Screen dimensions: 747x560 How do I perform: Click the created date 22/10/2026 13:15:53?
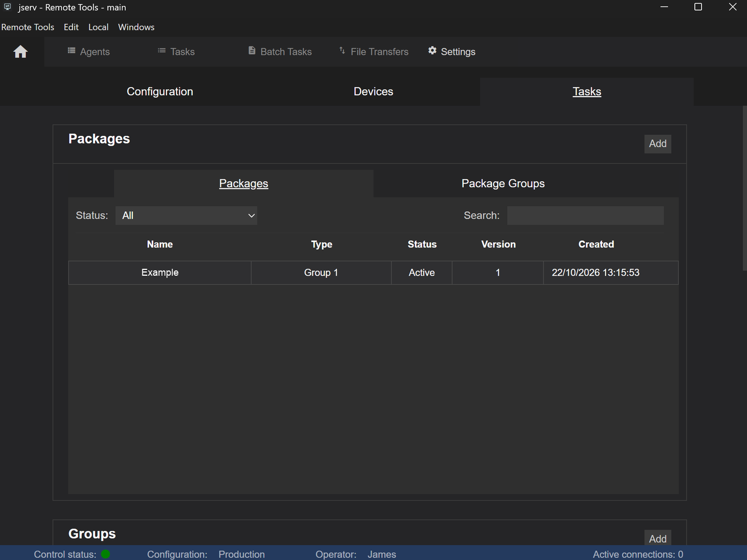595,273
